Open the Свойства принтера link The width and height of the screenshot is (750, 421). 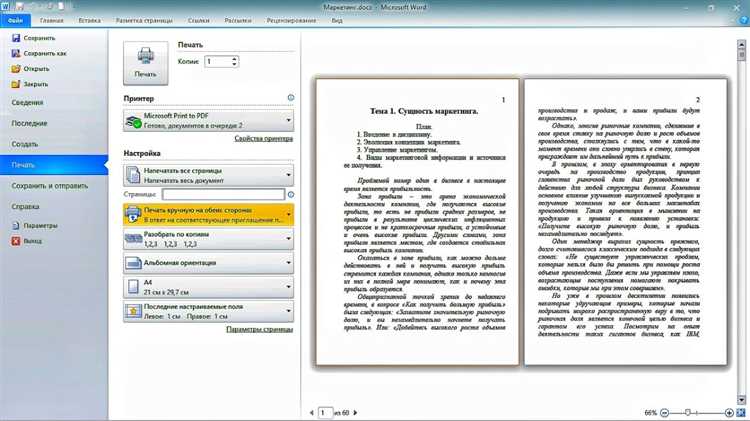pos(263,139)
